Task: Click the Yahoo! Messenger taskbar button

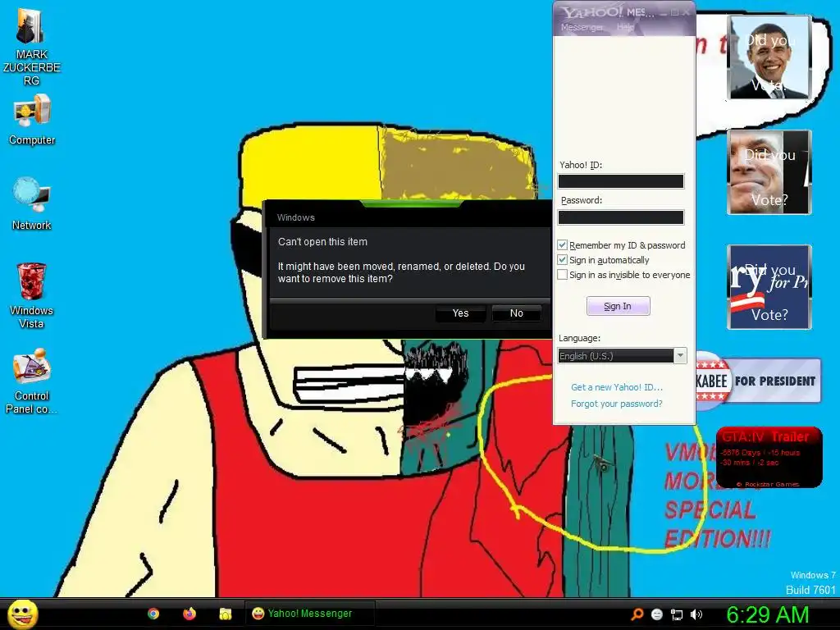Action: (309, 614)
